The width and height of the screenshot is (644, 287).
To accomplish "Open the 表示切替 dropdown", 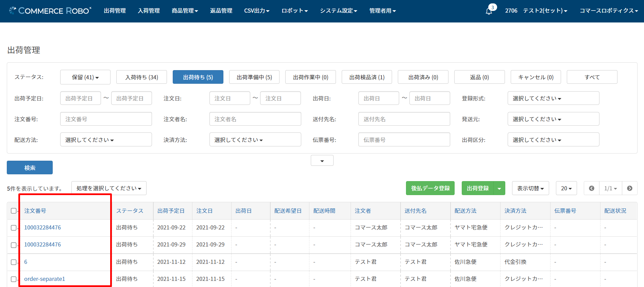I will pos(530,188).
